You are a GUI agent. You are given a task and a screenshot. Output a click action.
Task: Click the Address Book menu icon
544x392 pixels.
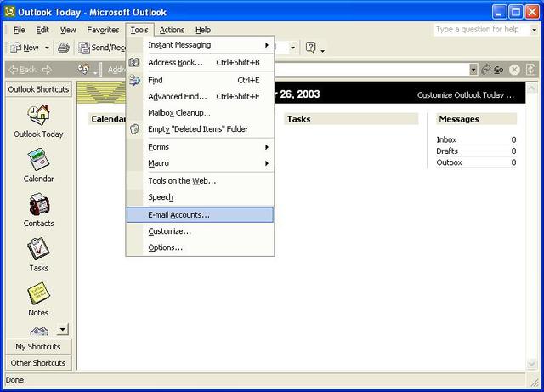click(x=134, y=62)
